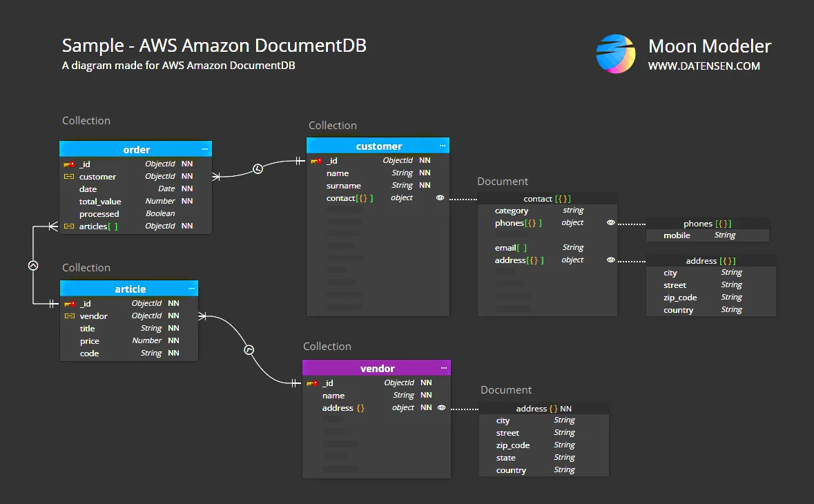814x504 pixels.
Task: Click the foreign key icon beside articles in order
Action: click(x=69, y=226)
